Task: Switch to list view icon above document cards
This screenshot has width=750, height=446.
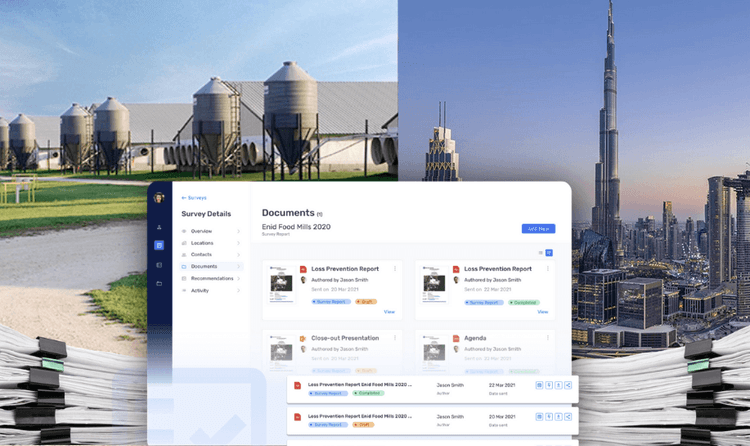Action: click(540, 253)
